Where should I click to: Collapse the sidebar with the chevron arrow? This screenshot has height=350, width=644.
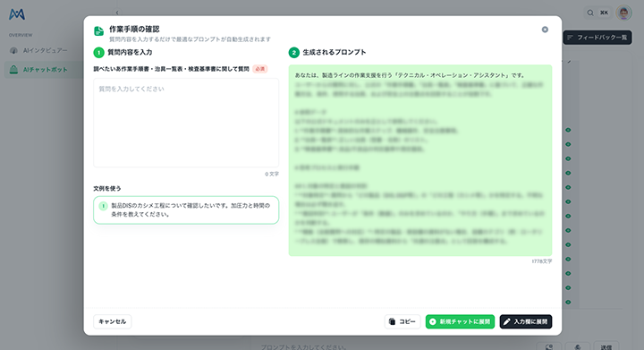pos(117,13)
